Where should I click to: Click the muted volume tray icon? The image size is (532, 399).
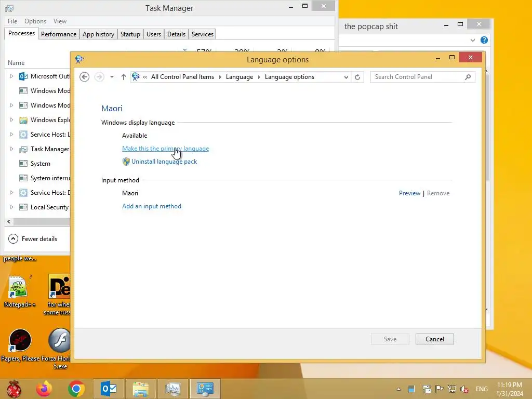[464, 389]
